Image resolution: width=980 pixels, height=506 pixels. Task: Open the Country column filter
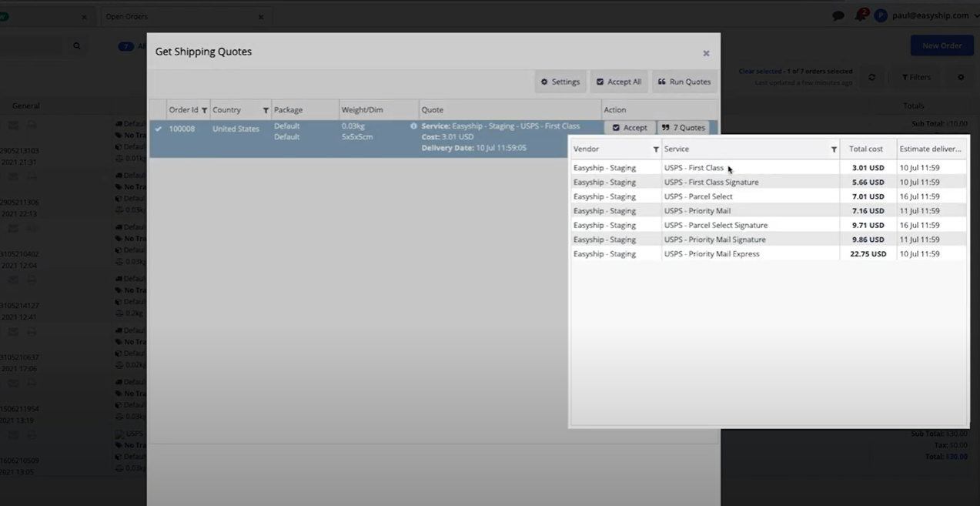(266, 110)
